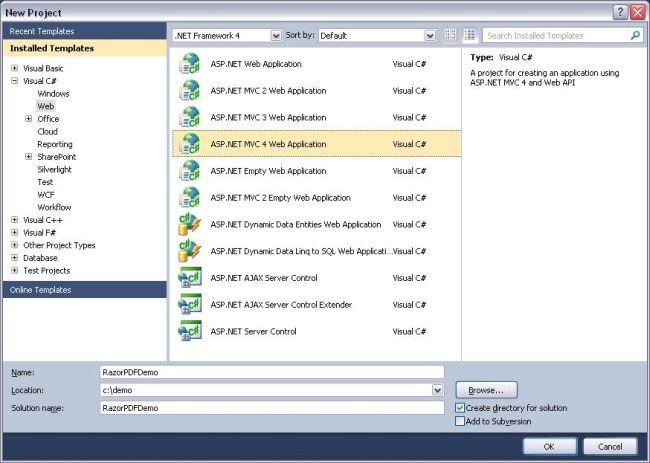Click the ASP.NET Server Control icon

189,332
